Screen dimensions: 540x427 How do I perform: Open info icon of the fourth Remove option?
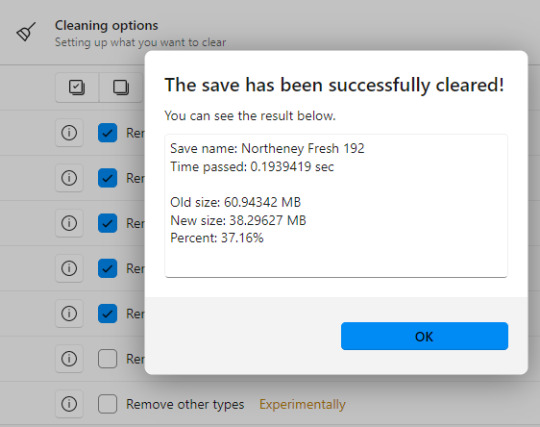point(69,268)
